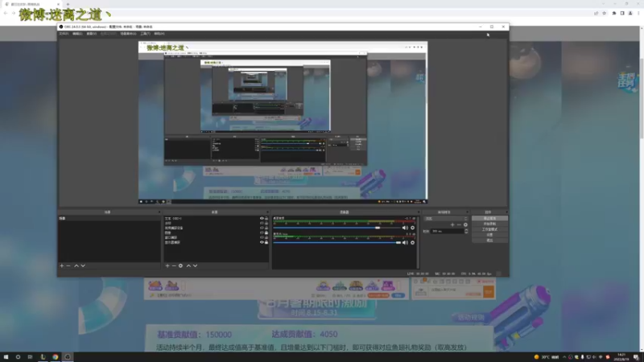The width and height of the screenshot is (644, 362).
Task: Add a scene transition with the plus icon
Action: pyautogui.click(x=452, y=225)
